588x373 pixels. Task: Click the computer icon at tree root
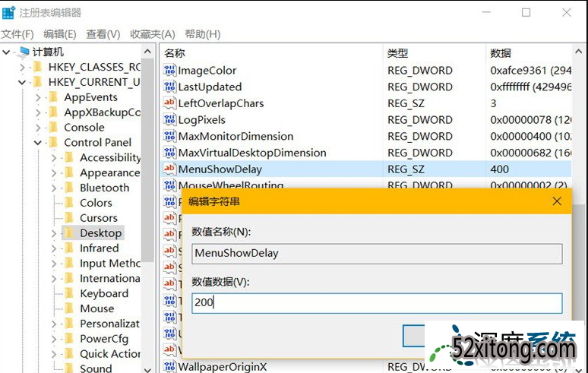click(x=24, y=52)
